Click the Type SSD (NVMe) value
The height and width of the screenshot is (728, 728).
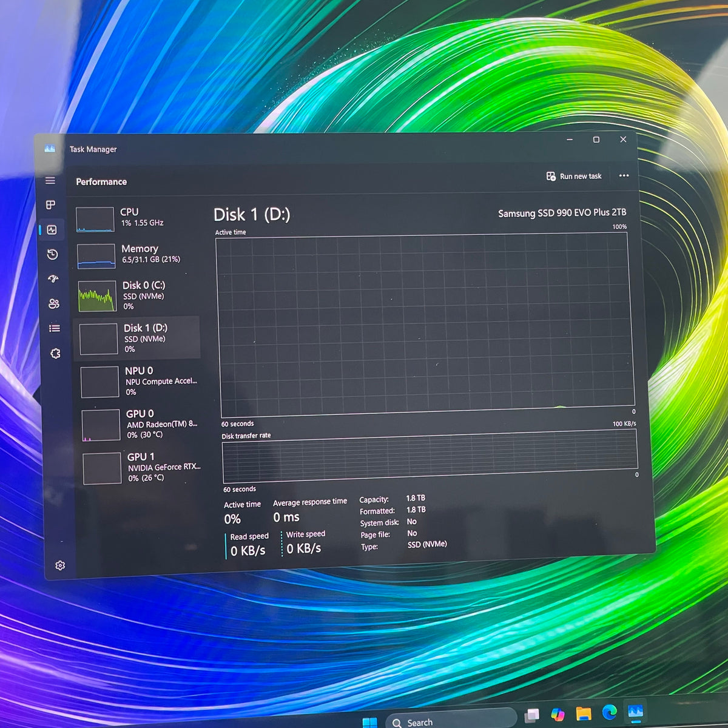pyautogui.click(x=427, y=544)
